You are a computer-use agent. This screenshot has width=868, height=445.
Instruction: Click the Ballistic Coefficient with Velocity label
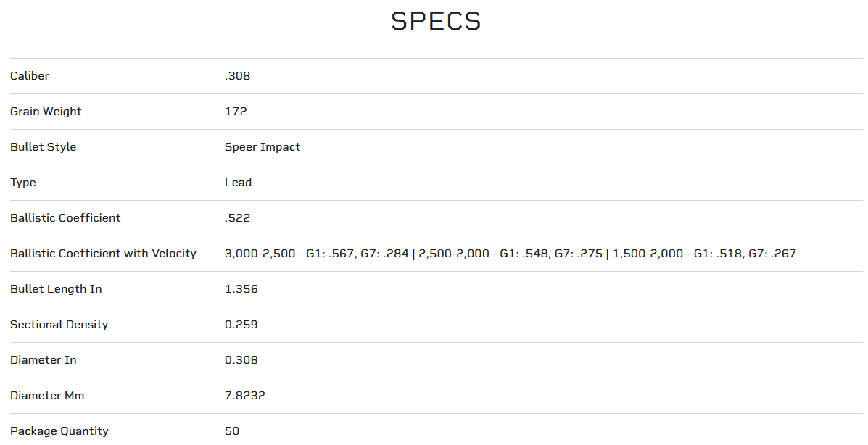tap(103, 254)
